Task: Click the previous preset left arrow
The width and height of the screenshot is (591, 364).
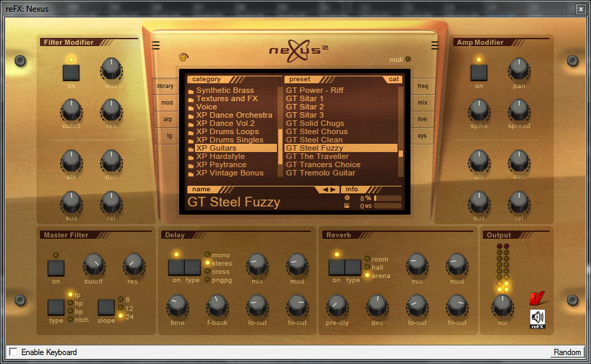Action: tap(326, 189)
